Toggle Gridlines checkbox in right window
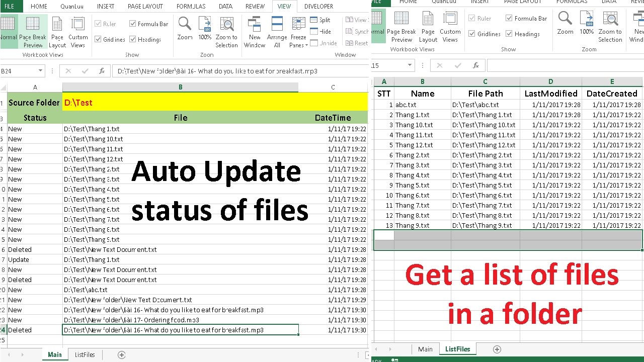 472,34
